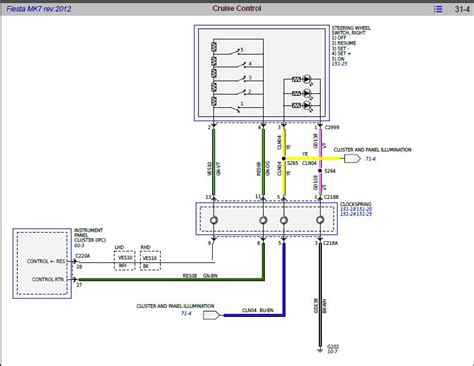The image size is (474, 366).
Task: Follow link 151-25 under steering wheel switch
Action: click(x=339, y=64)
